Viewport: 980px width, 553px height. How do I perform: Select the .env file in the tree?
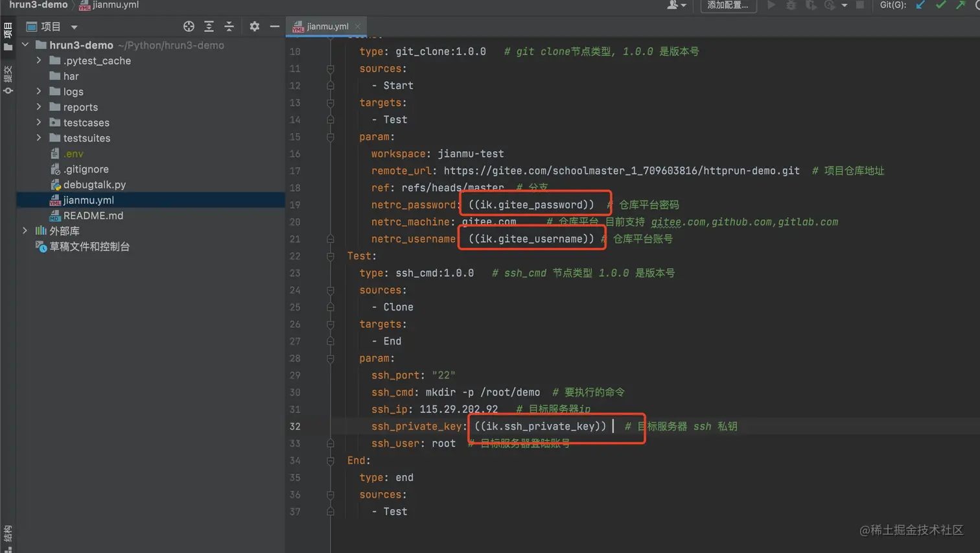(151, 154)
